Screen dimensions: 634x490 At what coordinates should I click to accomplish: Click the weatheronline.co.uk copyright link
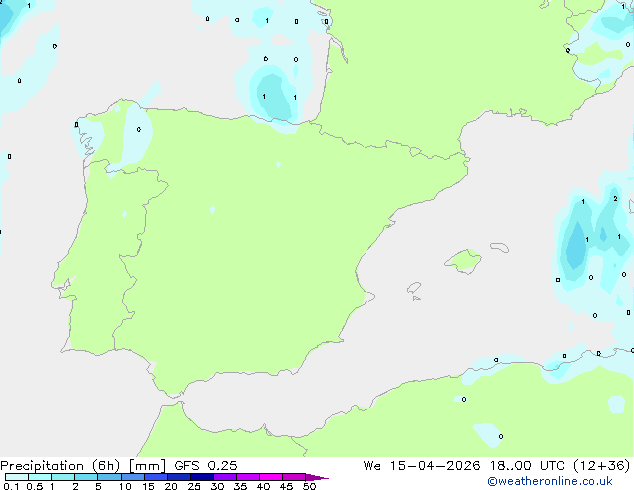pyautogui.click(x=550, y=481)
